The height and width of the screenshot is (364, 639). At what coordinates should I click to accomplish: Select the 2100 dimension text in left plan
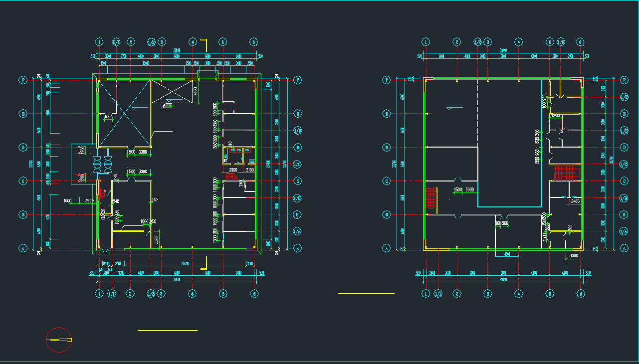[250, 171]
